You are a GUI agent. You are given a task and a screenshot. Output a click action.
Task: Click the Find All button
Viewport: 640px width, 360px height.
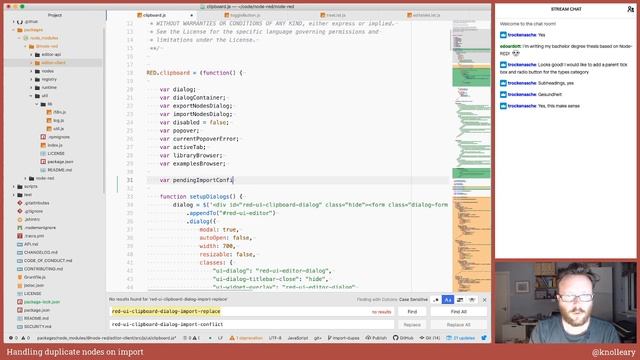pos(458,311)
